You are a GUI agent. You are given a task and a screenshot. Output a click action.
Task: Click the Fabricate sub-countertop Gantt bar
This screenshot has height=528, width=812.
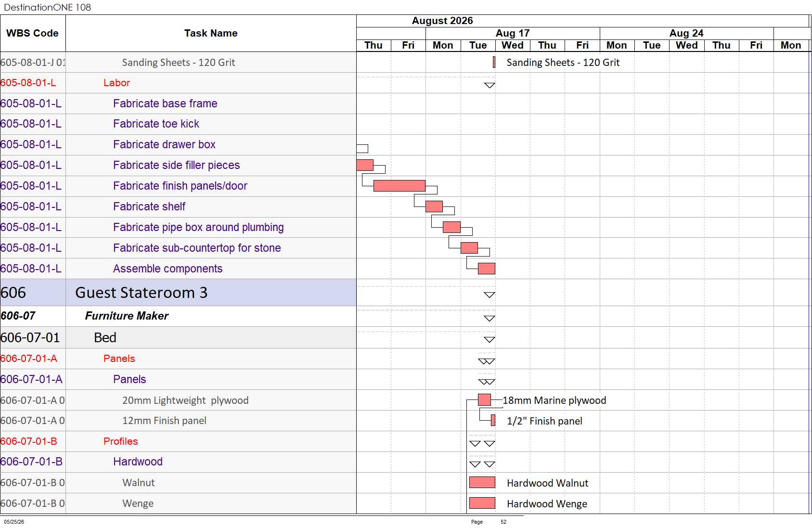[x=469, y=248]
